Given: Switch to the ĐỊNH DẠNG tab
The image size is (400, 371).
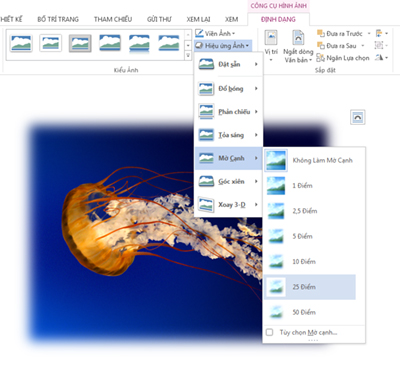Looking at the screenshot, I should click(x=278, y=19).
